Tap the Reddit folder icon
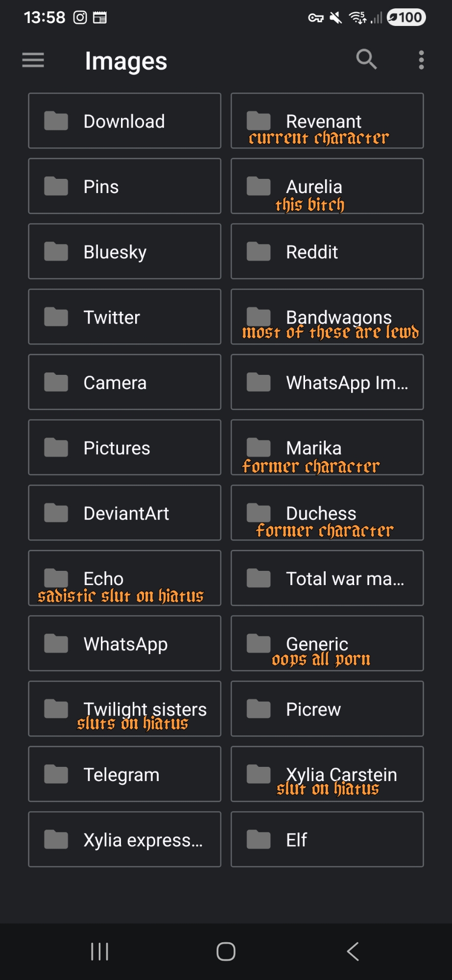This screenshot has width=452, height=980. click(259, 252)
